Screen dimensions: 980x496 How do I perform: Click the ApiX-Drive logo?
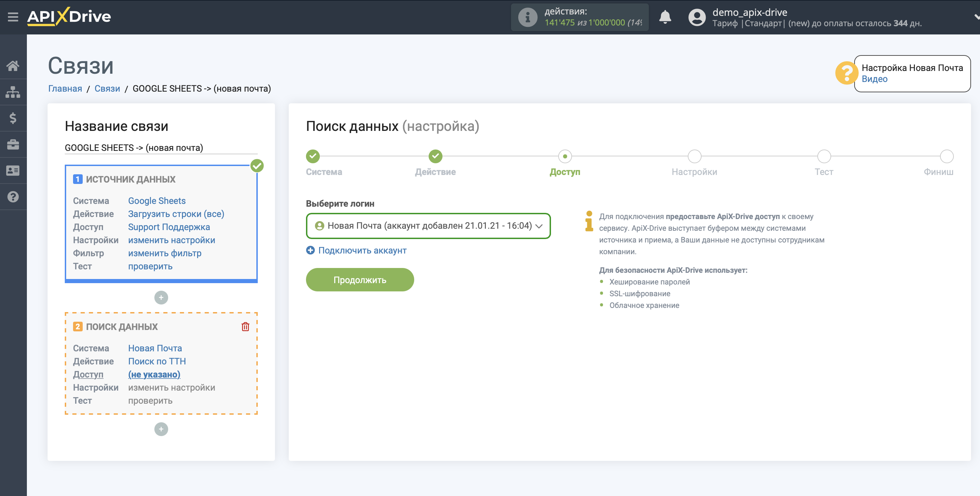pos(69,16)
